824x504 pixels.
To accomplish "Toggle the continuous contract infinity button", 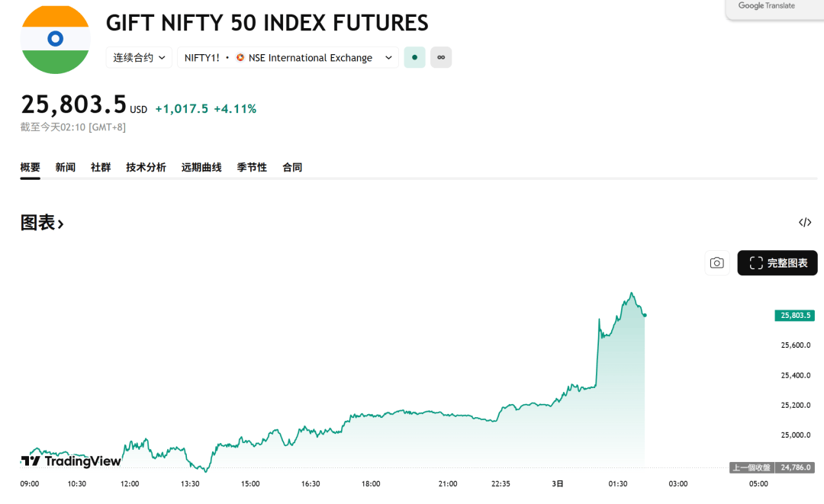I will click(x=441, y=57).
